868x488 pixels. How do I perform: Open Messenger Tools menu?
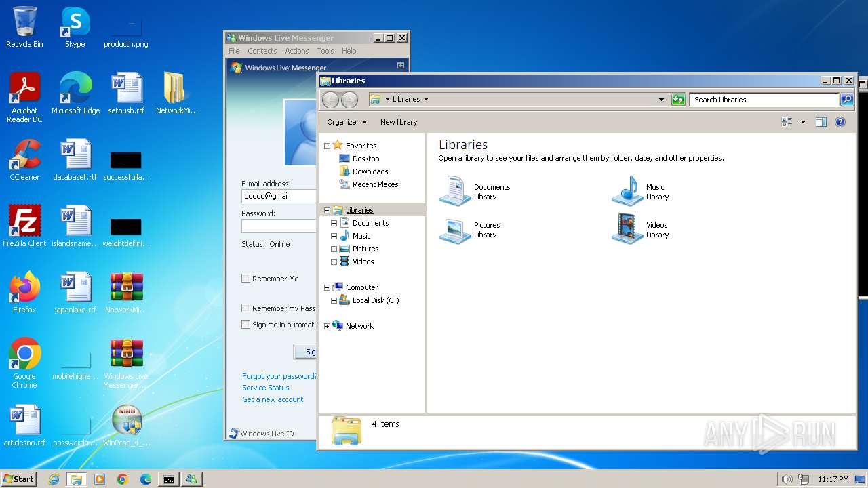tap(325, 51)
